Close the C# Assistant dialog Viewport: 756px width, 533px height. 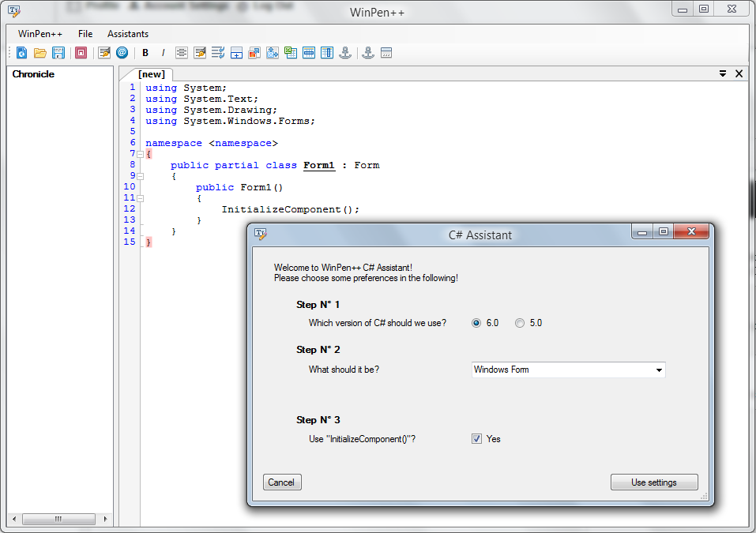691,232
